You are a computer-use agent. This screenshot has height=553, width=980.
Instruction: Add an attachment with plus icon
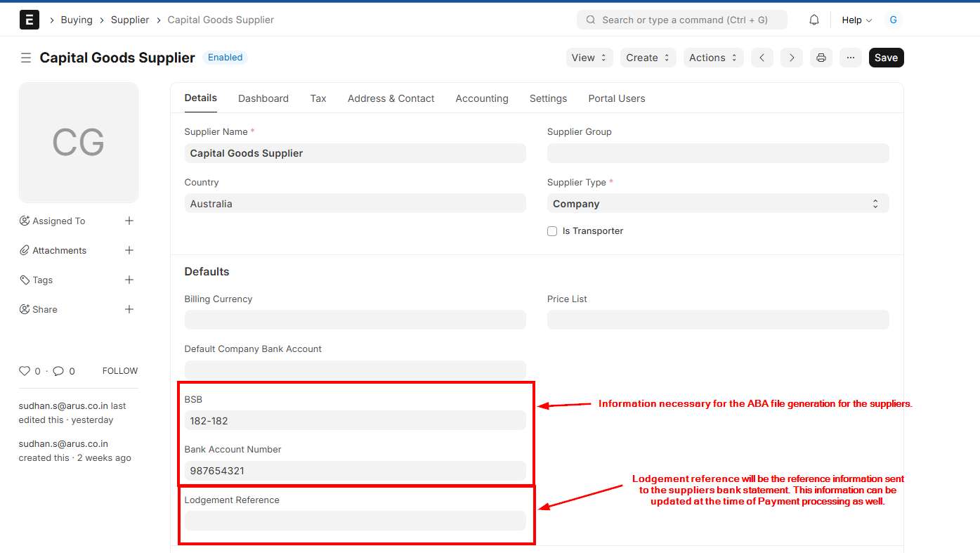129,250
